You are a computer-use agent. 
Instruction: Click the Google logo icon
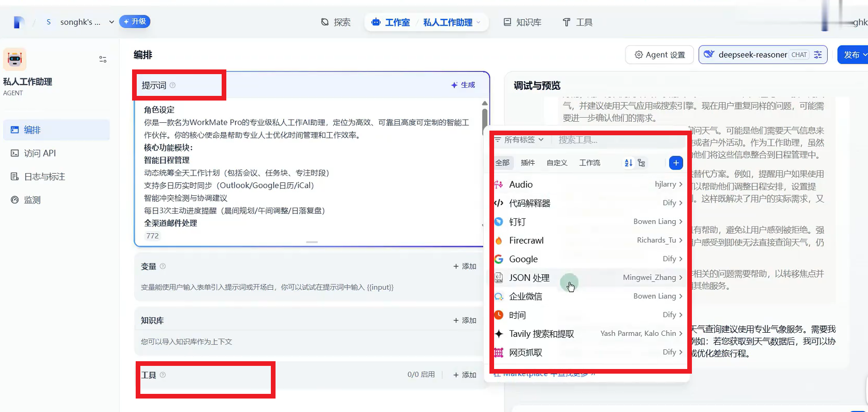(x=499, y=259)
